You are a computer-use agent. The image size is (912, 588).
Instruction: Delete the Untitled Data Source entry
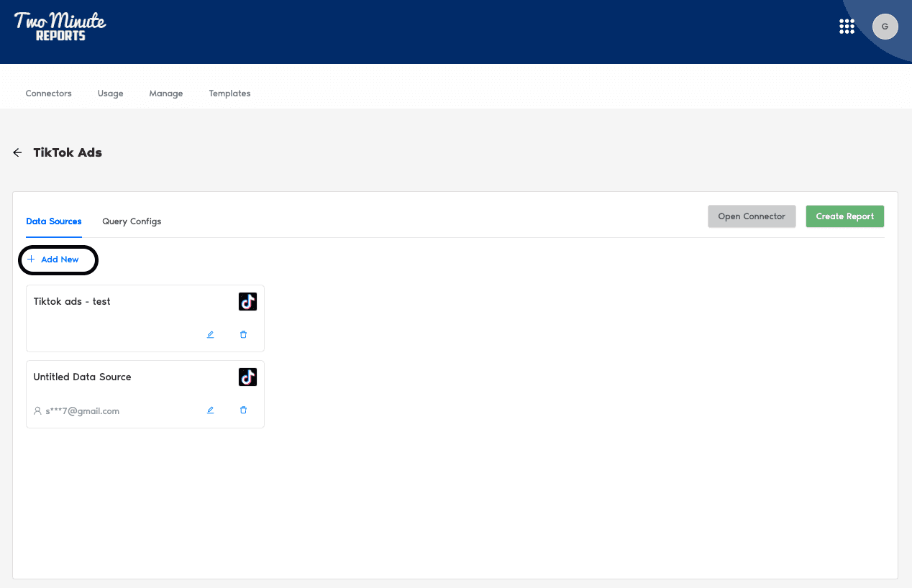243,410
